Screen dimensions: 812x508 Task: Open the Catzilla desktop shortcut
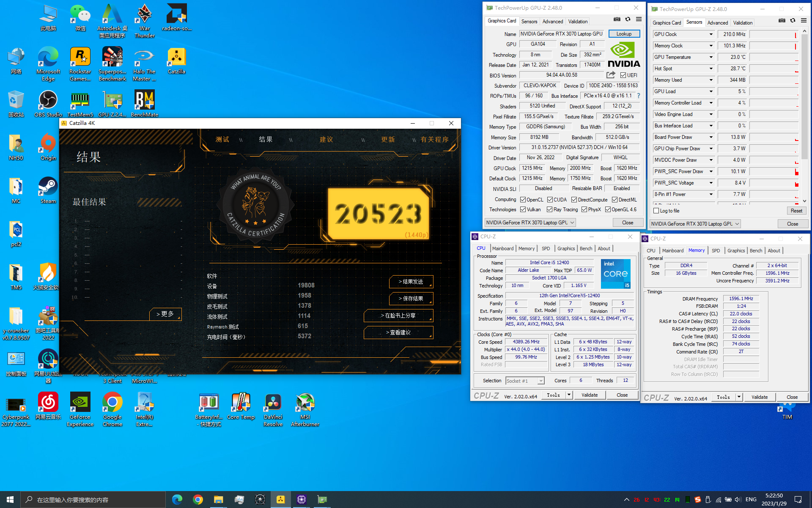point(176,61)
